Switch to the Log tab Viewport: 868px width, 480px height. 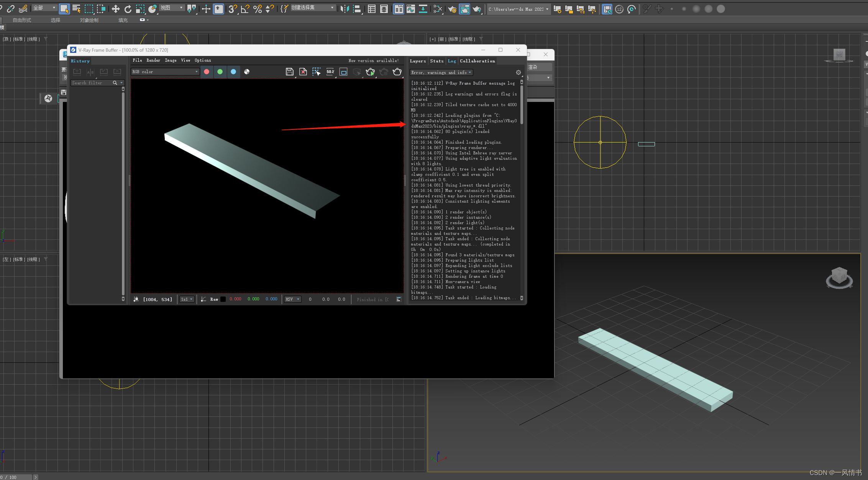(452, 61)
